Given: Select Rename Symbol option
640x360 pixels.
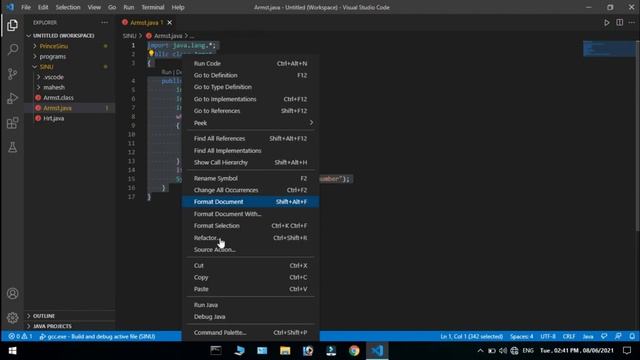Looking at the screenshot, I should (x=251, y=178).
